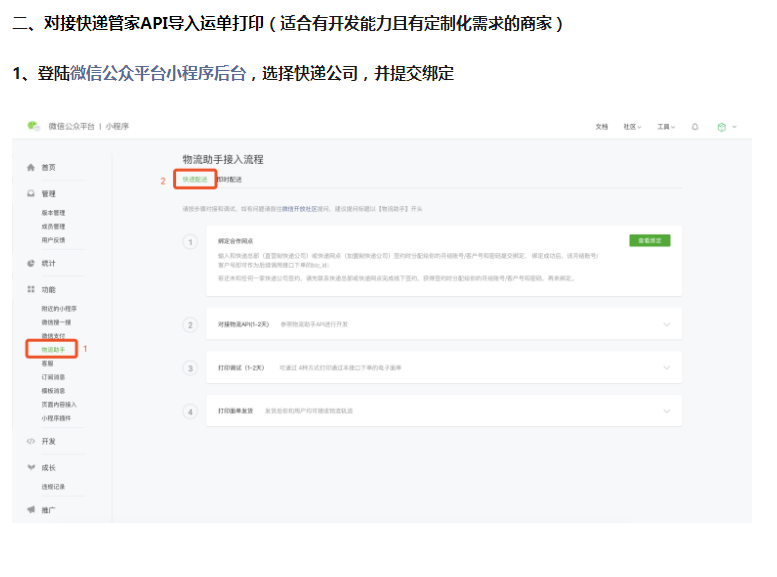
Task: Click the green account avatar icon
Action: 722,127
